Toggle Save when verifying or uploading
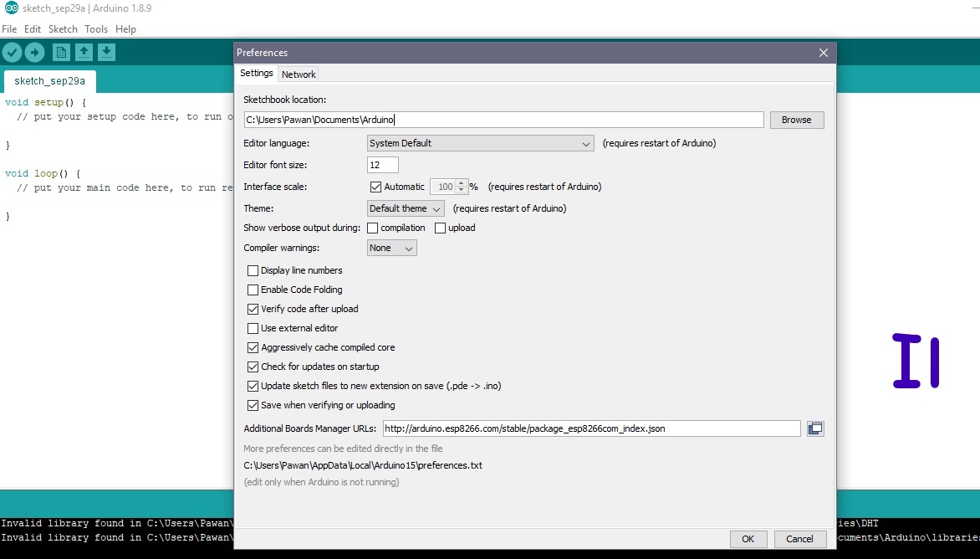 [253, 405]
